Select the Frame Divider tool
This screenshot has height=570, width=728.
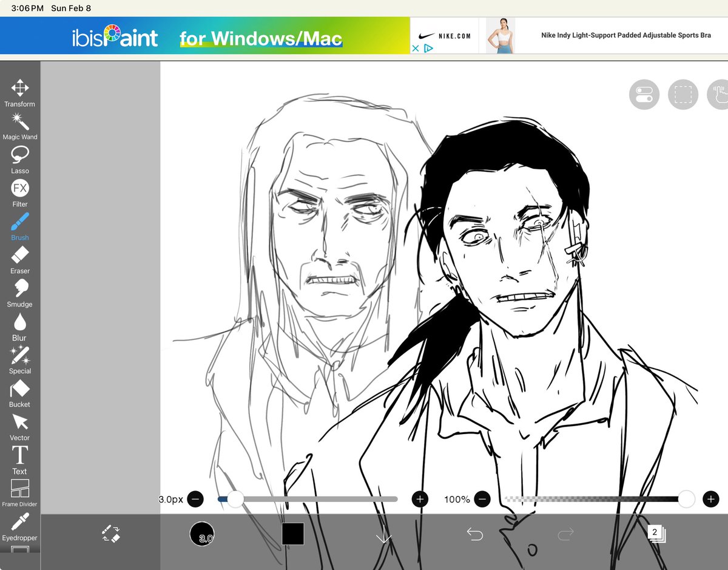20,493
